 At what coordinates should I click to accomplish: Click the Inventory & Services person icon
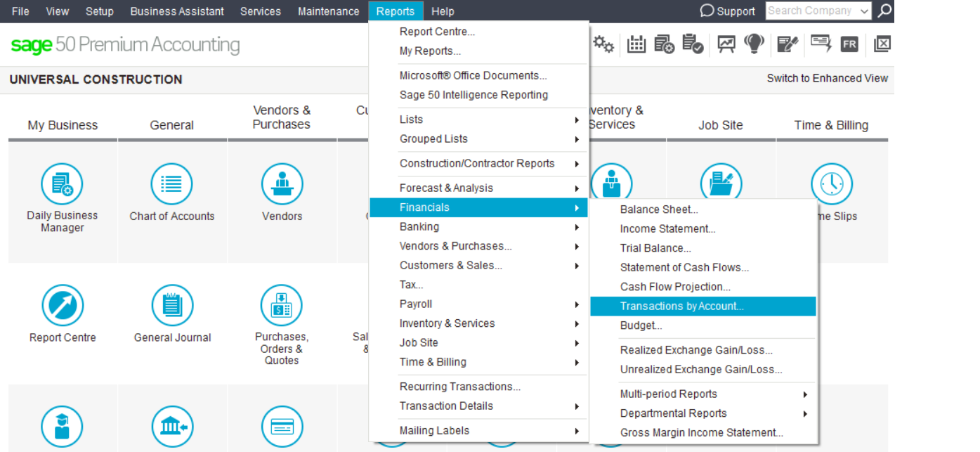(x=611, y=184)
